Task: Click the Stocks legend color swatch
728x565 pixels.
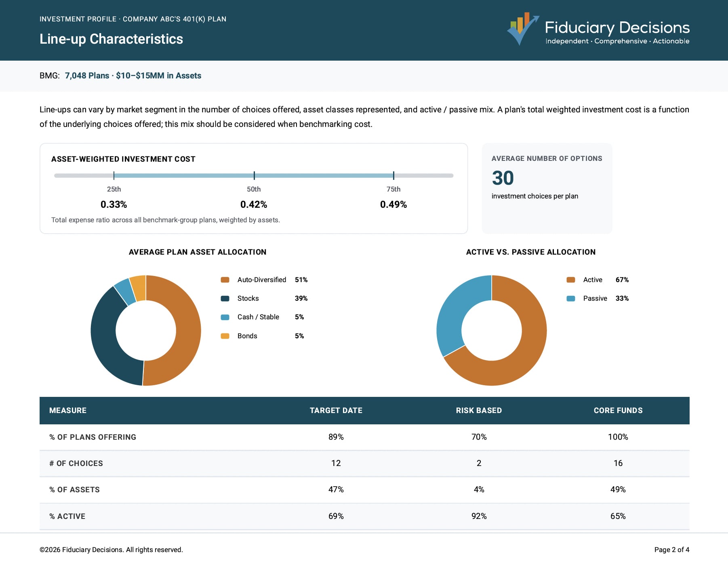Action: (x=225, y=298)
